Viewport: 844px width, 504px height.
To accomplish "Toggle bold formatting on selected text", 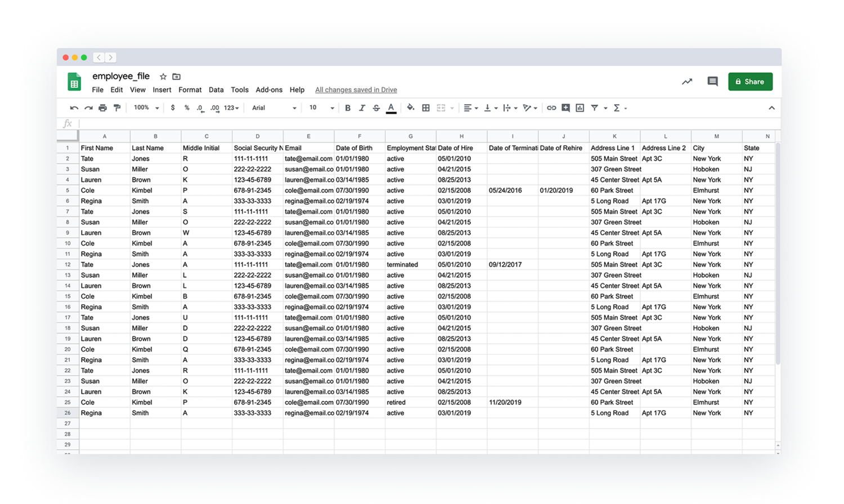I will [348, 107].
